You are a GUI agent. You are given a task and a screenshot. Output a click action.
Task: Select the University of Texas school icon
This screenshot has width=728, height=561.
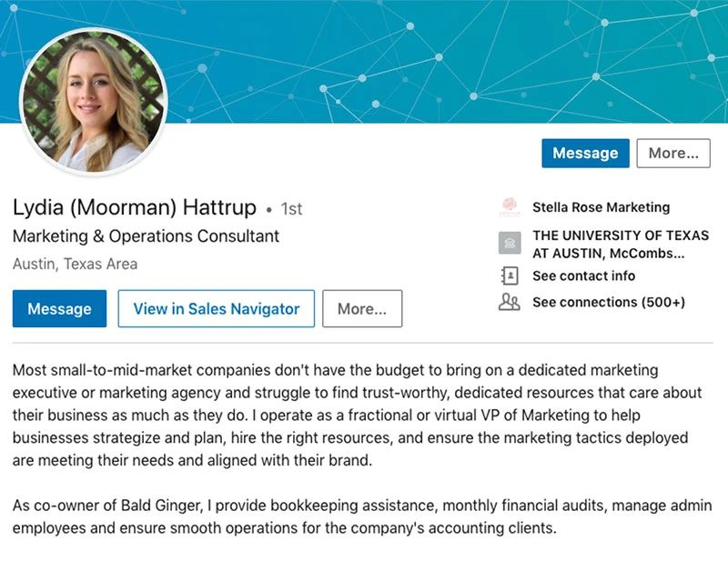pyautogui.click(x=507, y=243)
